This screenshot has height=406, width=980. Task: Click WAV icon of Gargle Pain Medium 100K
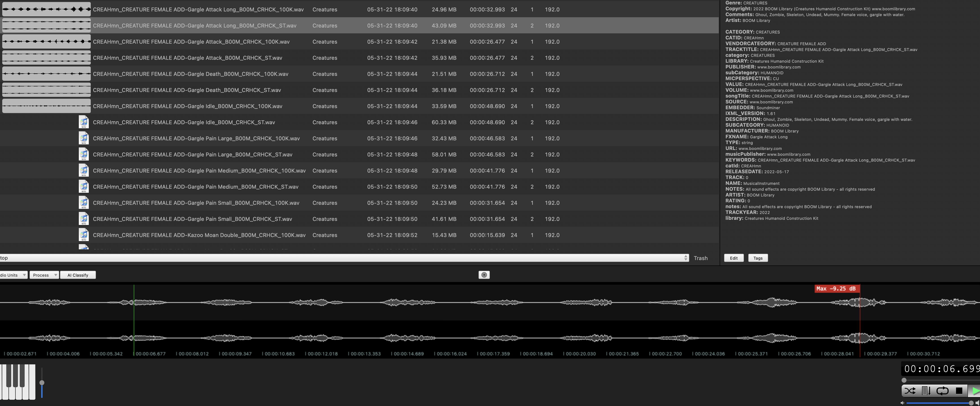tap(84, 171)
